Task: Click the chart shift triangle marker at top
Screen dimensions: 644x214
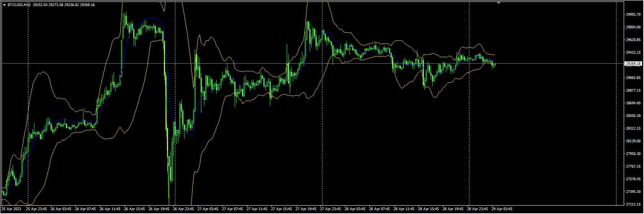Action: 499,3
